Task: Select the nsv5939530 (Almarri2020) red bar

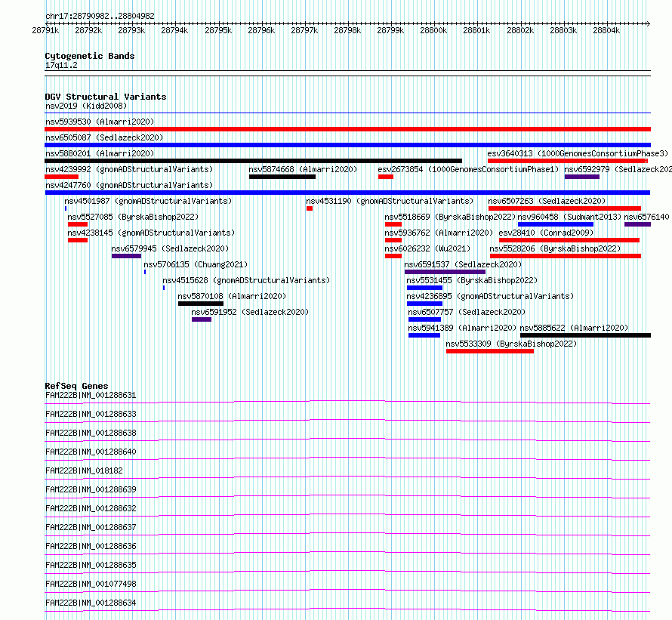Action: (x=347, y=129)
